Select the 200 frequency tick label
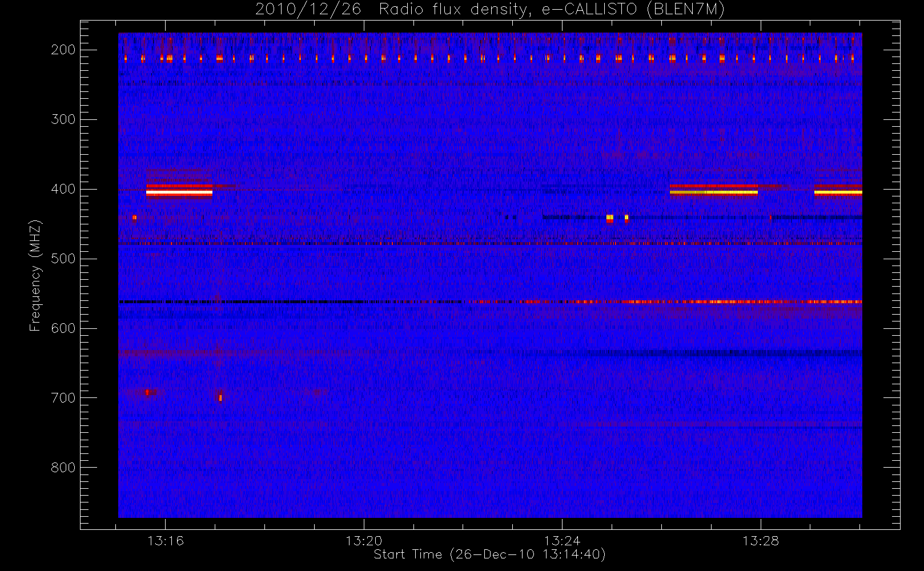924x571 pixels. point(63,50)
